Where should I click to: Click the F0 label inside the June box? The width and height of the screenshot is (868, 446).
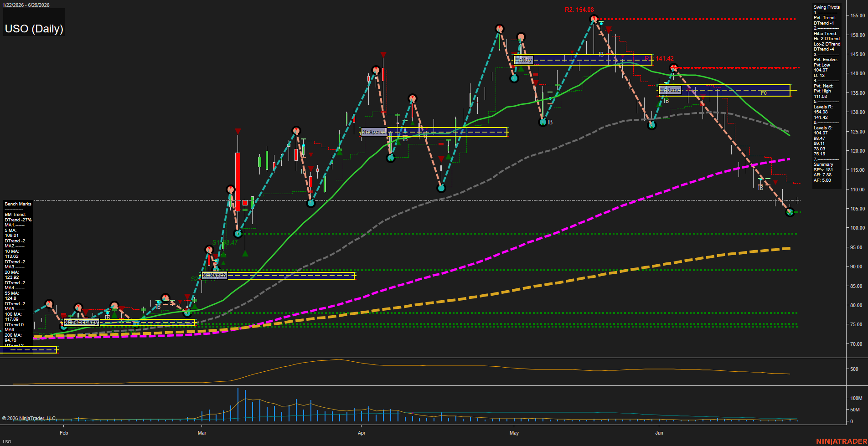764,93
